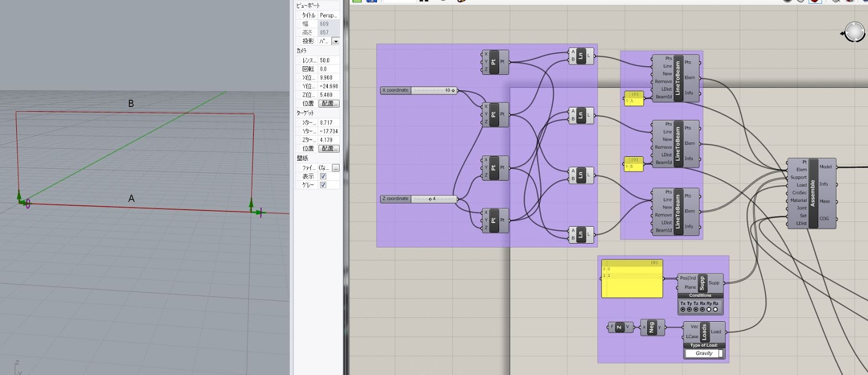Click the COG output of Assemble

point(824,219)
